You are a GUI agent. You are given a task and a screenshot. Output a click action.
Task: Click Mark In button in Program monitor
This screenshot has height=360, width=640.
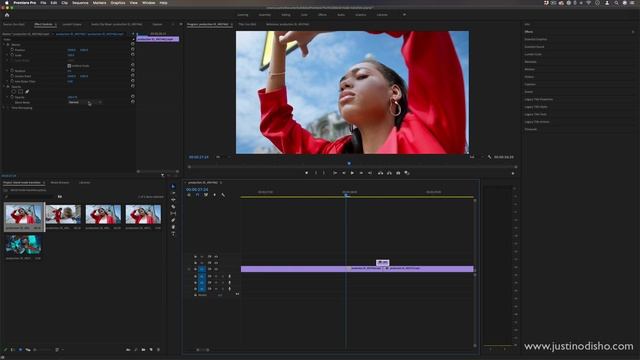(x=316, y=173)
